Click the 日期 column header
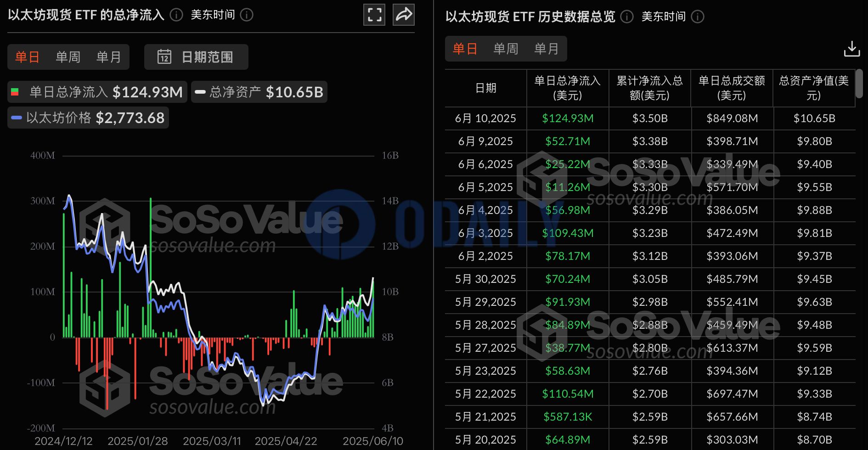 pyautogui.click(x=486, y=88)
